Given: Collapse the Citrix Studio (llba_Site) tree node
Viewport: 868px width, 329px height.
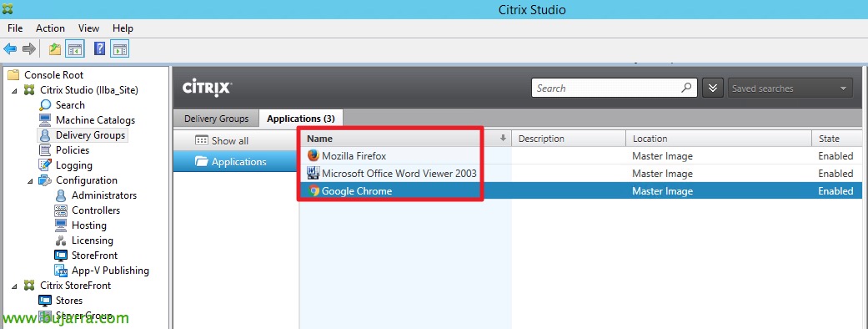Looking at the screenshot, I should pyautogui.click(x=14, y=90).
